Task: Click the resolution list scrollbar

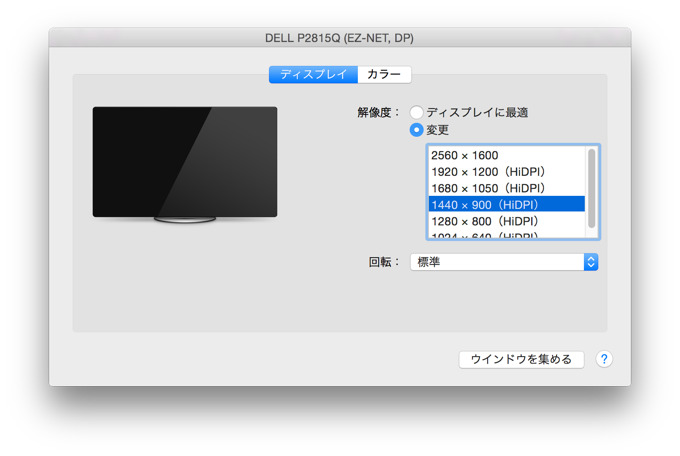Action: [592, 188]
